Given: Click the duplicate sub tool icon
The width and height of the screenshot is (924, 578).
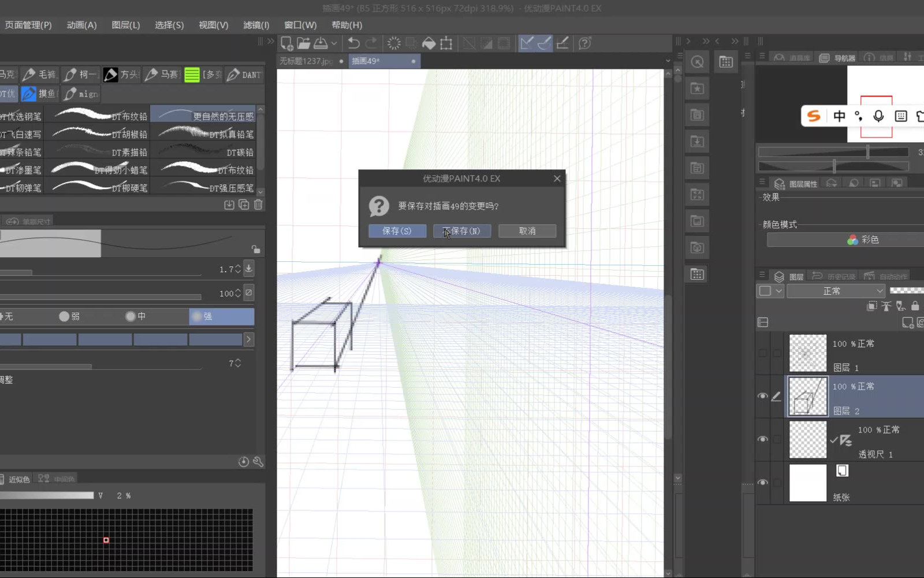Looking at the screenshot, I should tap(244, 205).
